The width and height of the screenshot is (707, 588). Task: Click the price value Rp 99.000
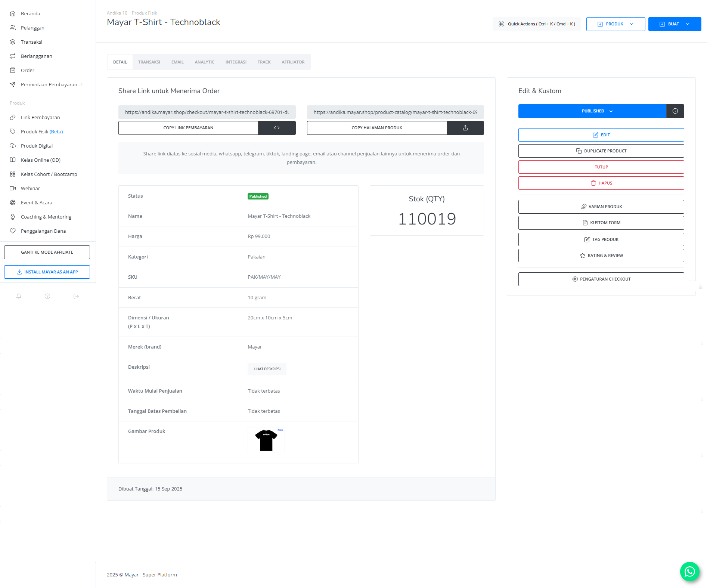tap(259, 236)
